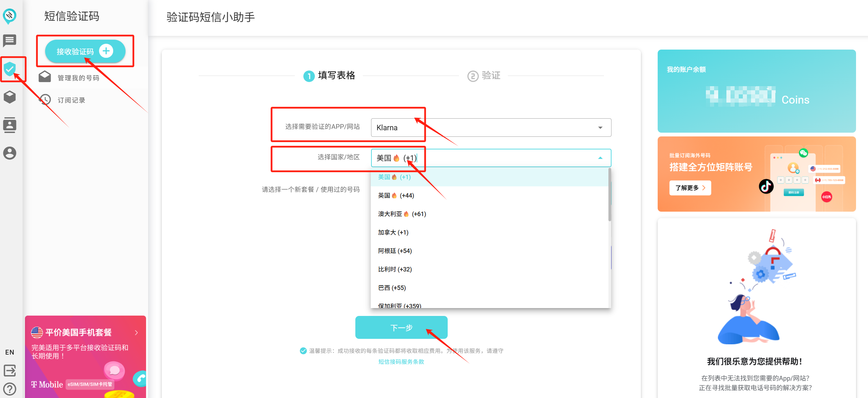The height and width of the screenshot is (398, 868).
Task: Click the chevron on 平价美国手机套餐 banner
Action: click(x=136, y=333)
